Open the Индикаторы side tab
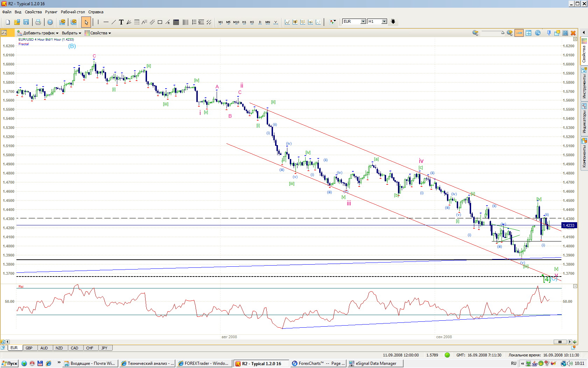Image resolution: width=588 pixels, height=368 pixels. click(x=584, y=118)
